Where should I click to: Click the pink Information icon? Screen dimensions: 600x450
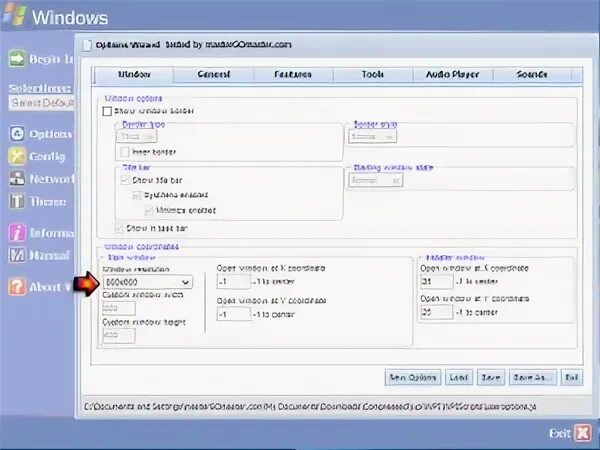click(17, 233)
